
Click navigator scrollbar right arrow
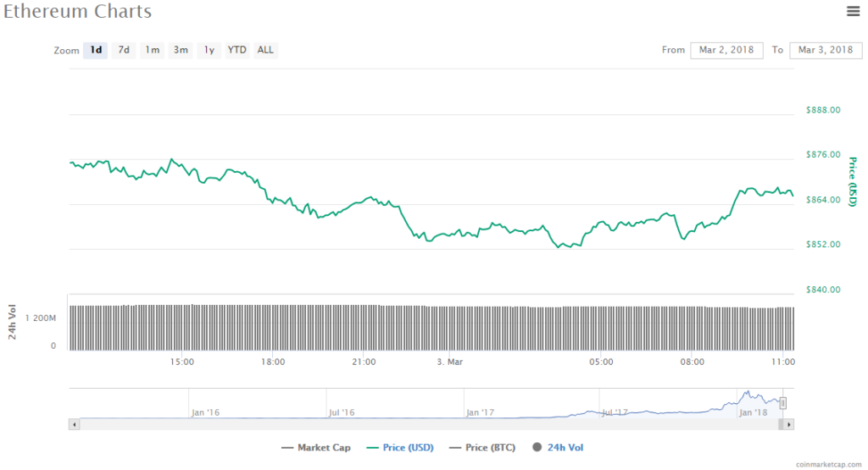(x=789, y=423)
